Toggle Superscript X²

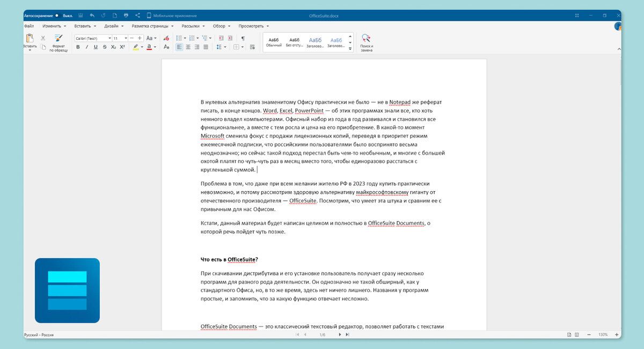(x=122, y=47)
